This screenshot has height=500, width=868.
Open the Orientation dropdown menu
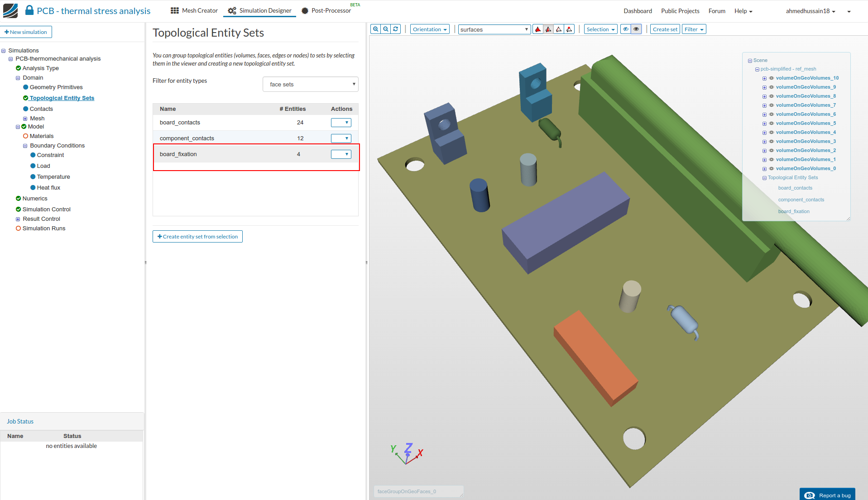tap(430, 29)
